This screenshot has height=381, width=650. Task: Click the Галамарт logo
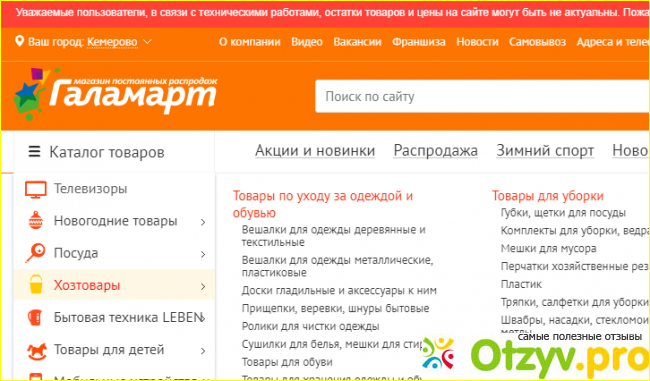pyautogui.click(x=115, y=95)
